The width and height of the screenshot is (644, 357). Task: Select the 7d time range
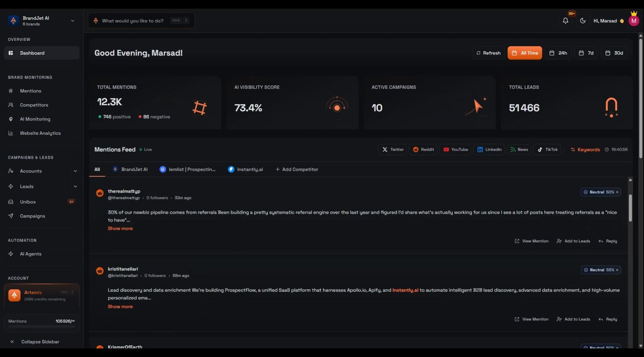[x=586, y=53]
